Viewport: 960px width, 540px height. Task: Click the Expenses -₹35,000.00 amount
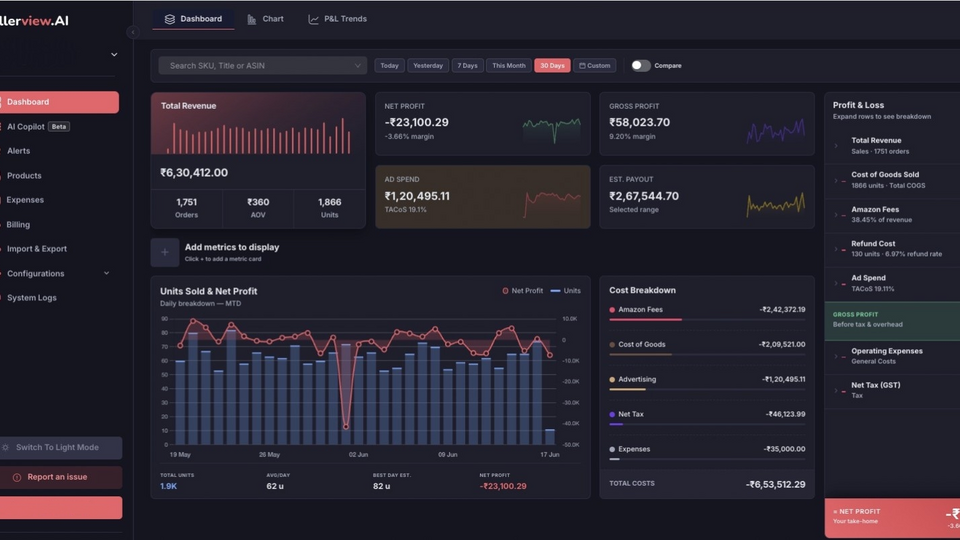(x=784, y=449)
